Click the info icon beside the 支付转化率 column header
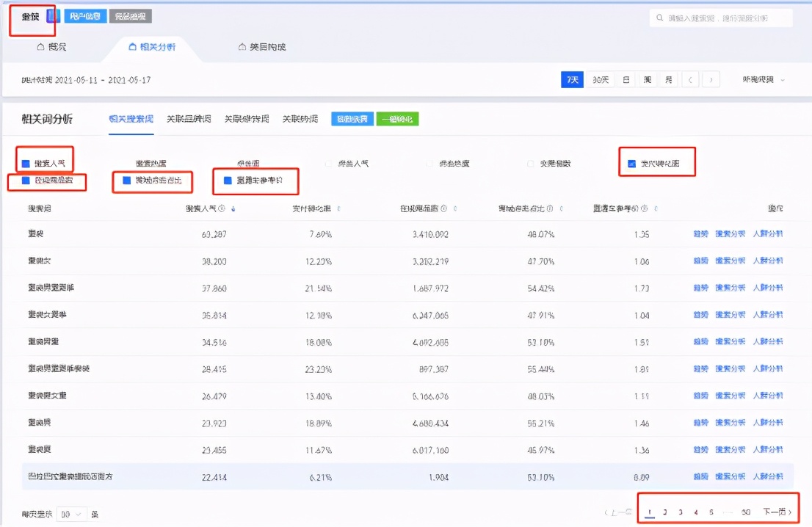 (340, 208)
